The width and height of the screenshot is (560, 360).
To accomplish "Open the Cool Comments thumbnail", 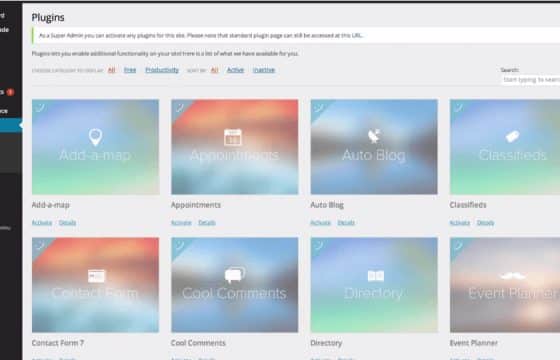I will click(235, 285).
